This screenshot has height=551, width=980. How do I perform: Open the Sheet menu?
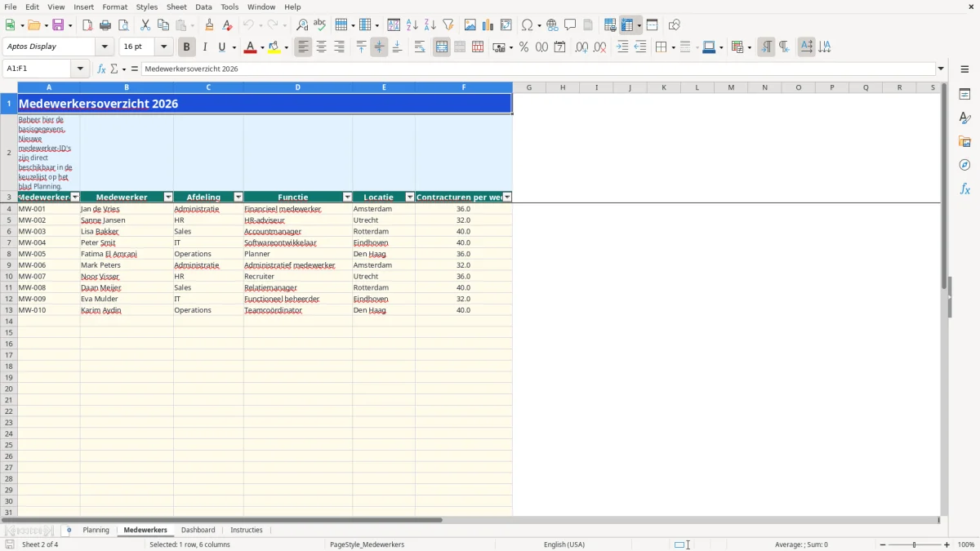pyautogui.click(x=176, y=7)
